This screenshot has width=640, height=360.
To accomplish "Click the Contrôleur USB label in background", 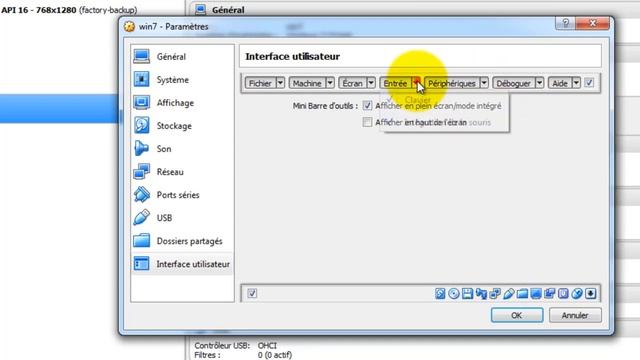I will pyautogui.click(x=222, y=346).
